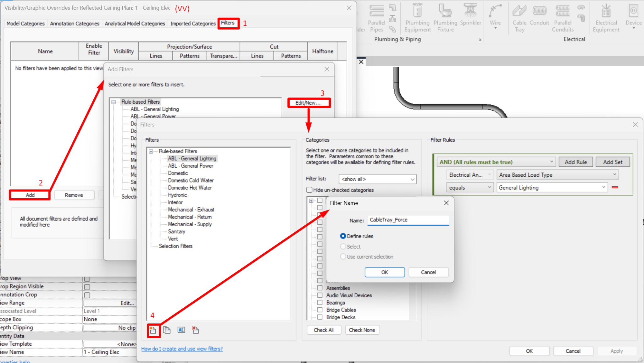Close the Add Filters dialog
This screenshot has width=644, height=363.
(327, 69)
